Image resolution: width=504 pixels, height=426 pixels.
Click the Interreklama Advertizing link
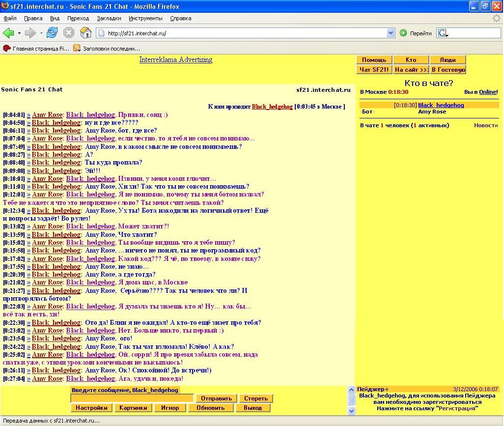176,59
